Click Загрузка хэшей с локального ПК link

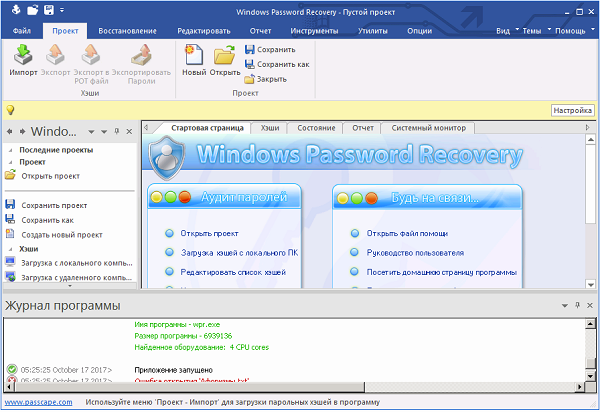[x=239, y=253]
